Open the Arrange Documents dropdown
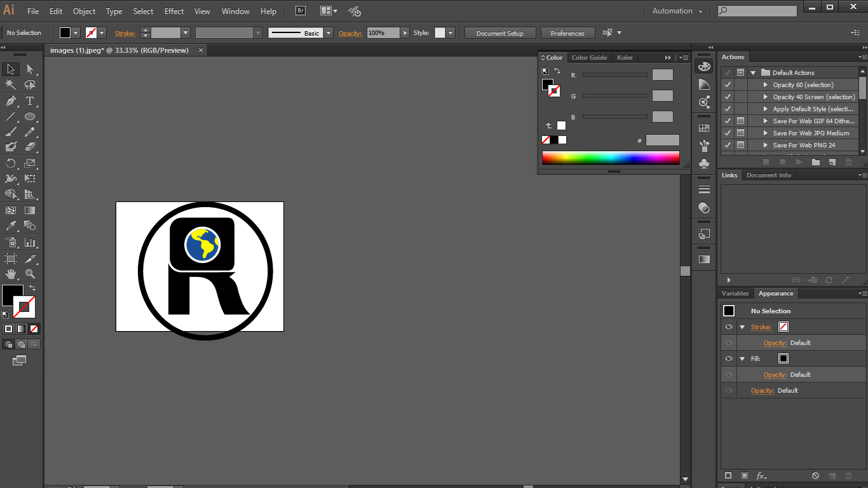Screen dimensions: 868x488 329,11
